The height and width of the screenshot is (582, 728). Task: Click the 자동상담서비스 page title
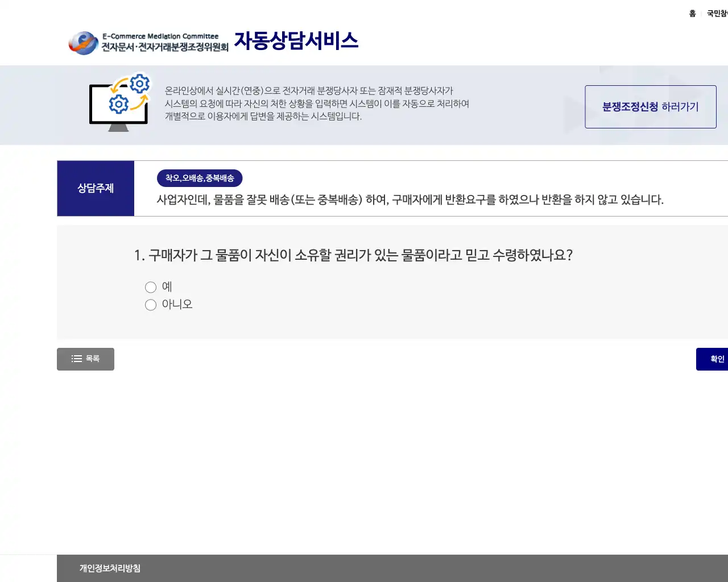tap(296, 41)
